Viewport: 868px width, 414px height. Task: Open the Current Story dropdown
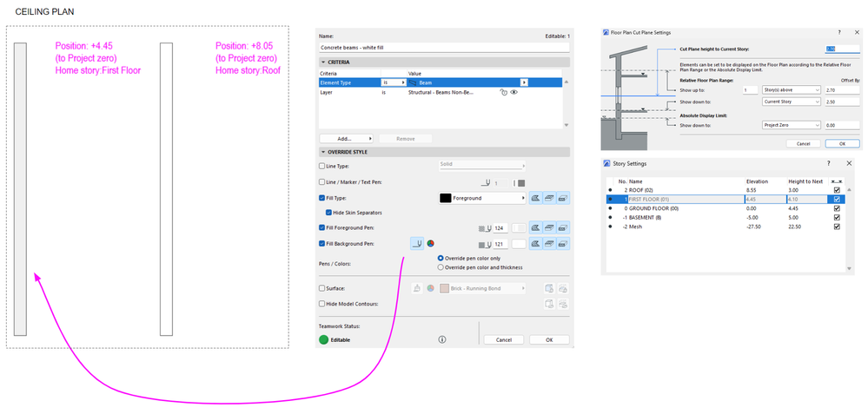point(791,102)
